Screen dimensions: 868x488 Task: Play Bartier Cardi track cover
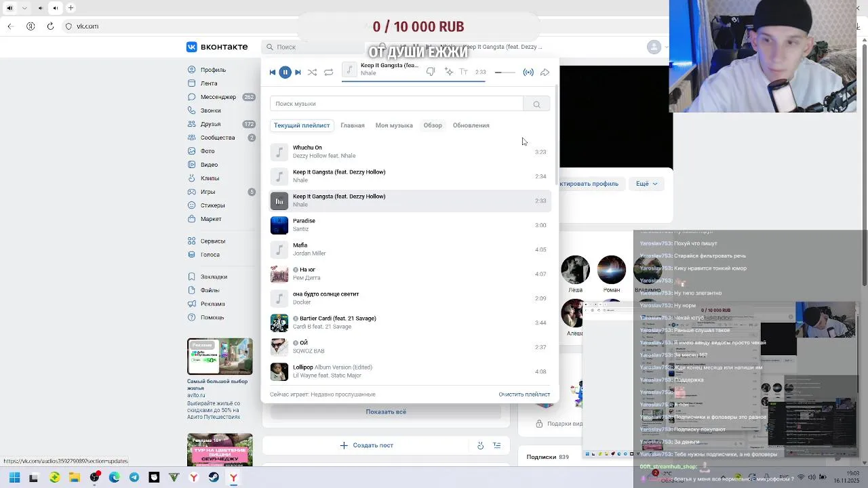point(279,323)
